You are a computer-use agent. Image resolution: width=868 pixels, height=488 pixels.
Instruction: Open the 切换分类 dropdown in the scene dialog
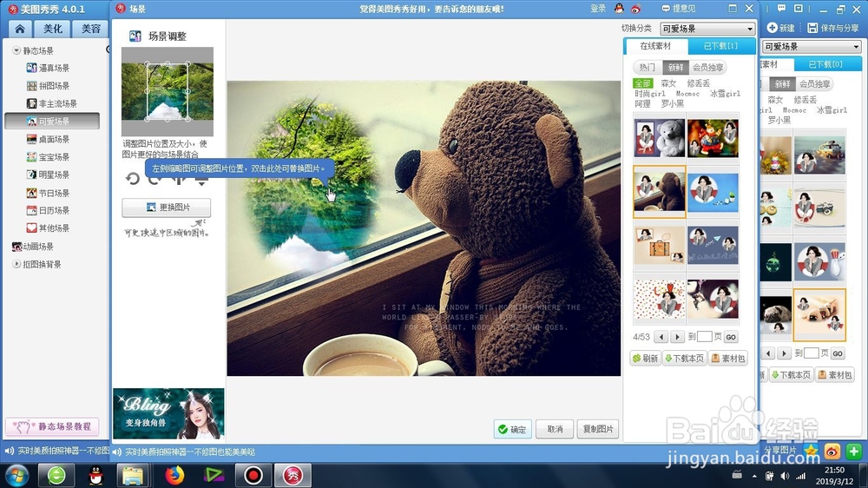pos(707,29)
